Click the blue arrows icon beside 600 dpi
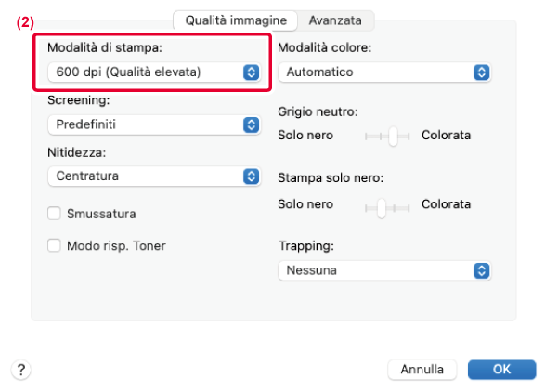This screenshot has height=392, width=545. [251, 72]
